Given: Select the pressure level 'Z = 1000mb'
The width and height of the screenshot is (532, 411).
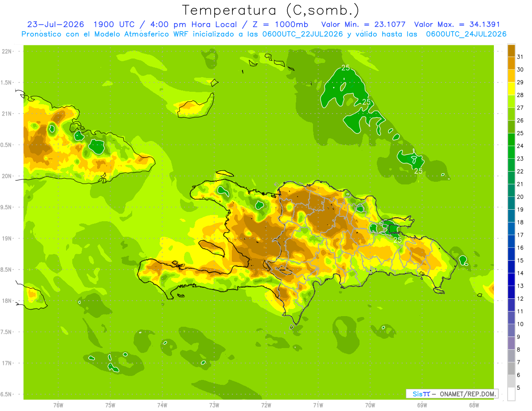Looking at the screenshot, I should point(281,24).
